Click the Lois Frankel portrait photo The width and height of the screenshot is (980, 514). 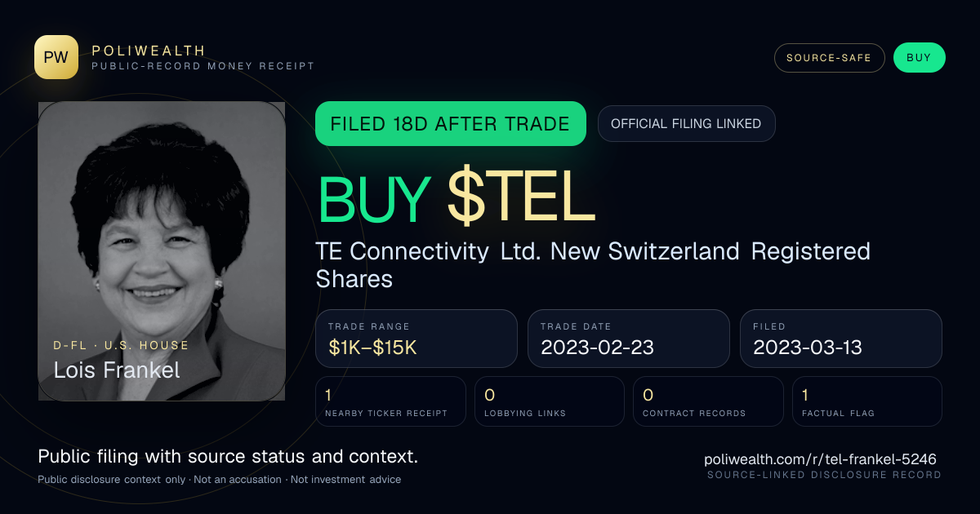coord(162,250)
